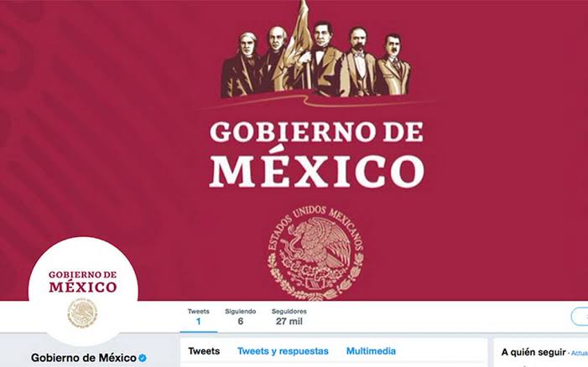Viewport: 588px width, 367px height.
Task: Open the Siguiendo following list
Action: pos(241,317)
